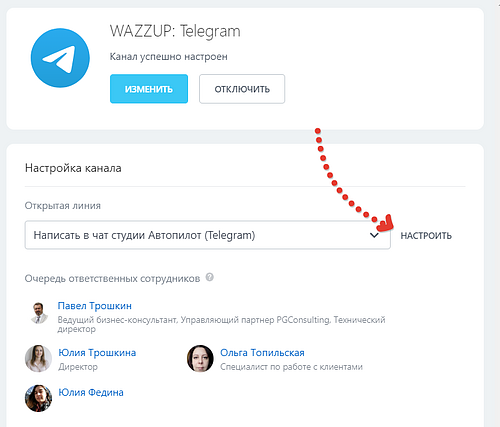Click the 'Очередь ответственных сотрудников' label
500x427 pixels.
click(112, 278)
